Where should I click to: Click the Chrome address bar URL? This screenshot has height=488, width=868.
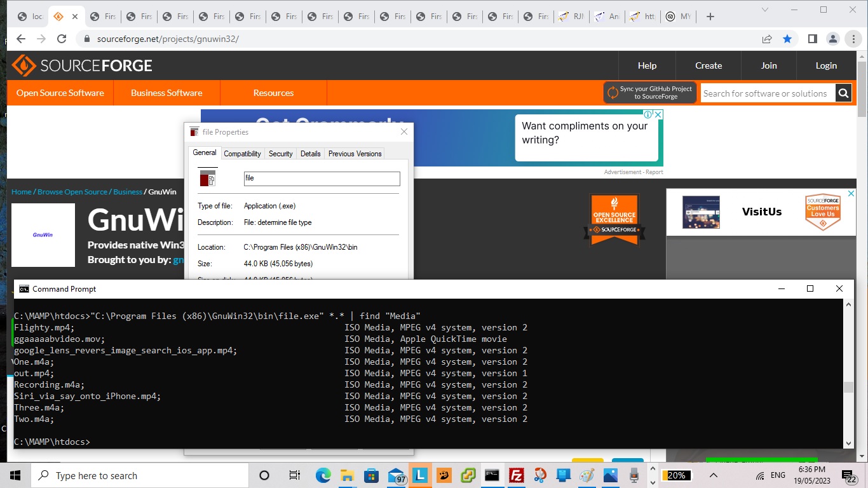pos(168,39)
